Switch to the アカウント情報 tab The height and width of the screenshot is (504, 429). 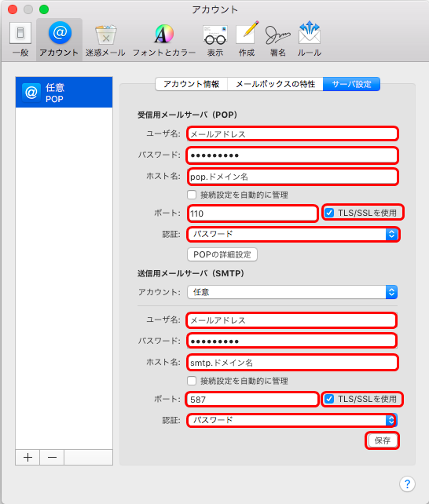click(192, 84)
